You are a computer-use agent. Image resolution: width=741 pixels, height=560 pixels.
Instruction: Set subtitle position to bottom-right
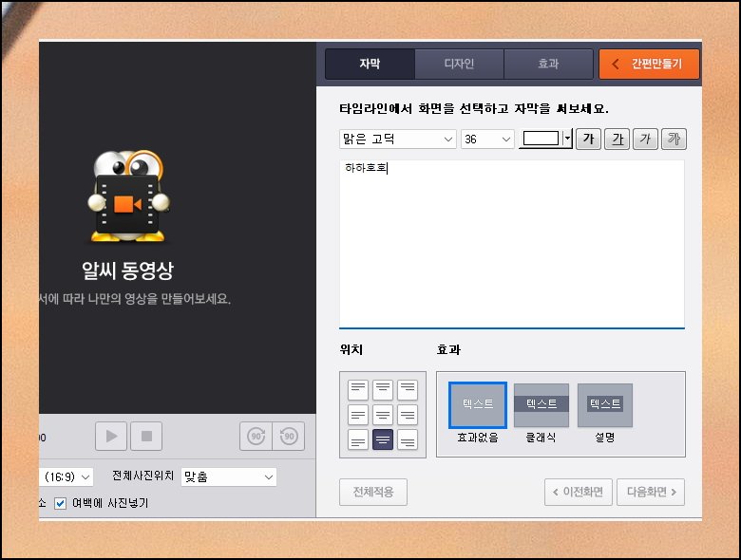pos(408,439)
